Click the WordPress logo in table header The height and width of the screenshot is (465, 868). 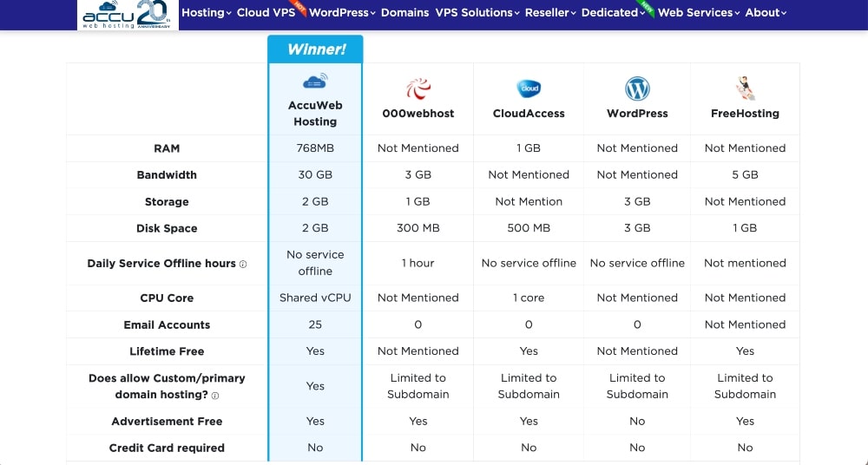point(637,88)
